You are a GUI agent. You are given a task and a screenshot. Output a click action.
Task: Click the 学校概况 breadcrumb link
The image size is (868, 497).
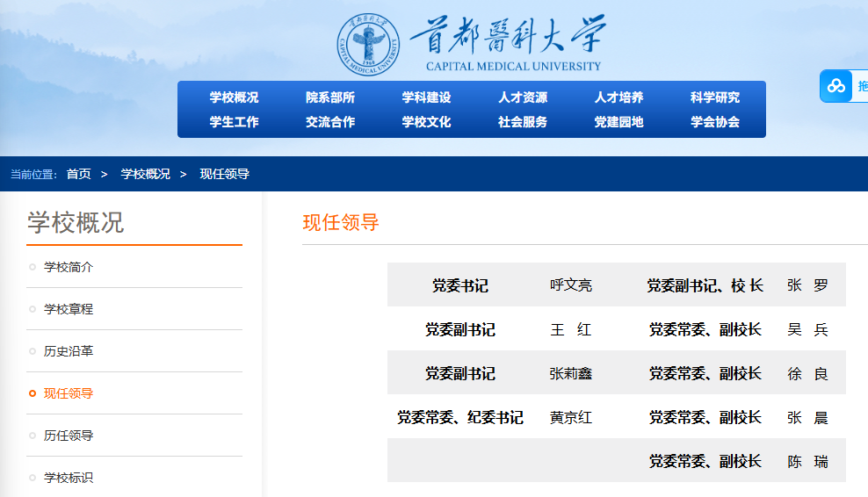click(146, 174)
